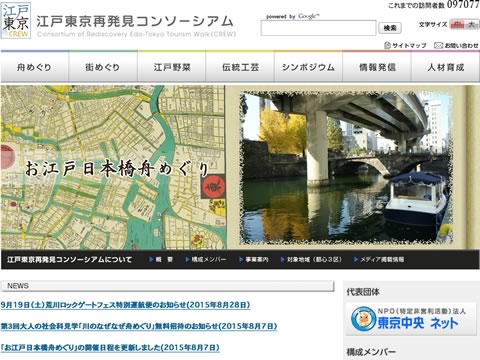Open the 街めぐり menu
Screen dimensions: 480x360
coord(103,67)
